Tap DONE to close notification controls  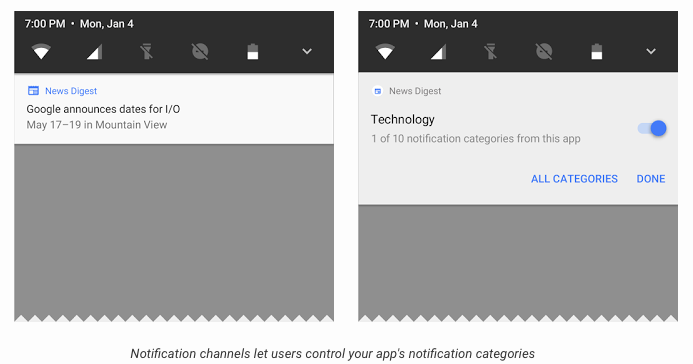point(651,179)
